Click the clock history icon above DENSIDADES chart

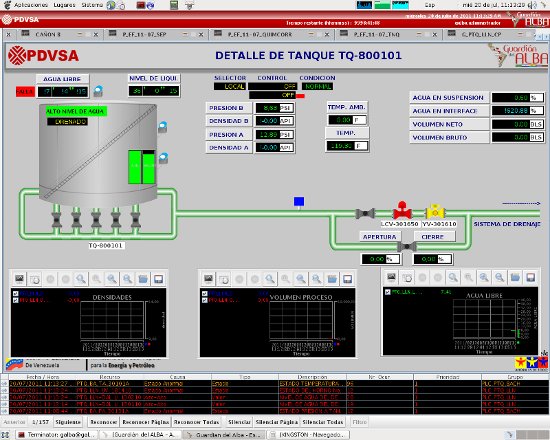[35, 279]
